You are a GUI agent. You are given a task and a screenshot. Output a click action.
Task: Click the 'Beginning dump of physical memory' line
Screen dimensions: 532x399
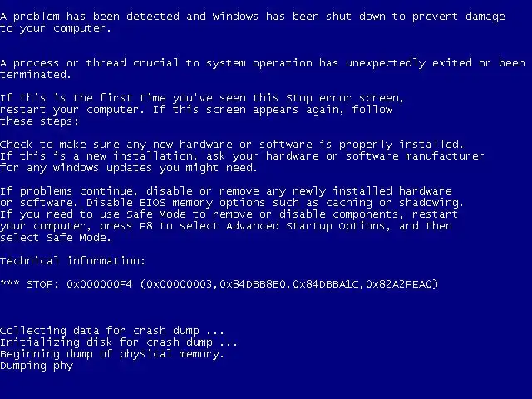tap(112, 354)
